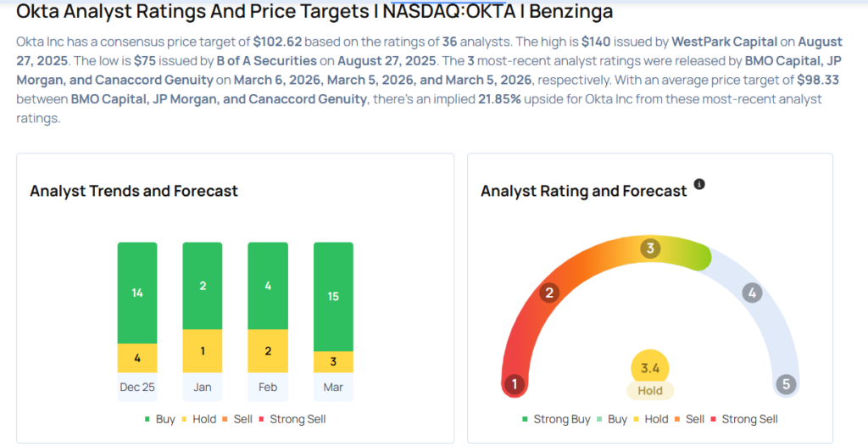Click the Hold badge under the 3.4 score
868x447 pixels.
point(650,391)
